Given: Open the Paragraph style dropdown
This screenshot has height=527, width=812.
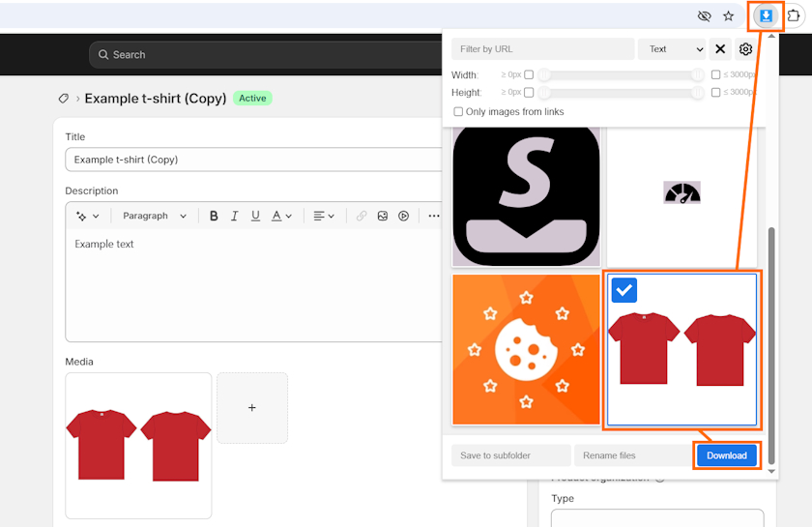Looking at the screenshot, I should [155, 216].
